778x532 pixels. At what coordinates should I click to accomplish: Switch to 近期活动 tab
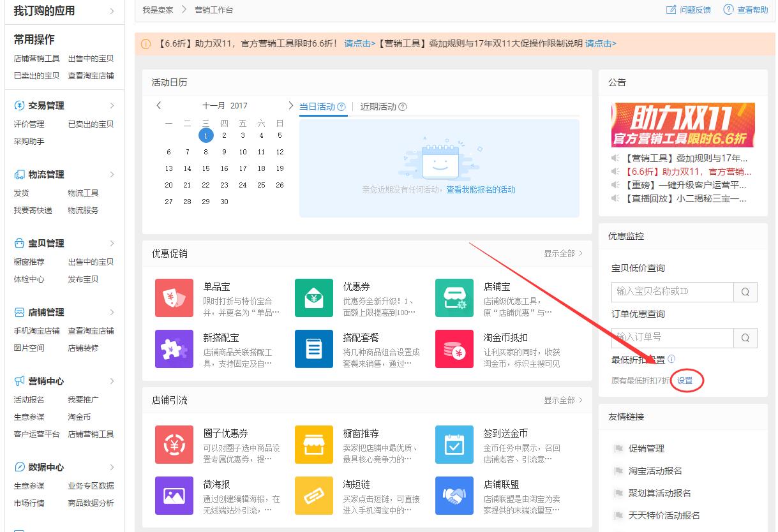(378, 107)
